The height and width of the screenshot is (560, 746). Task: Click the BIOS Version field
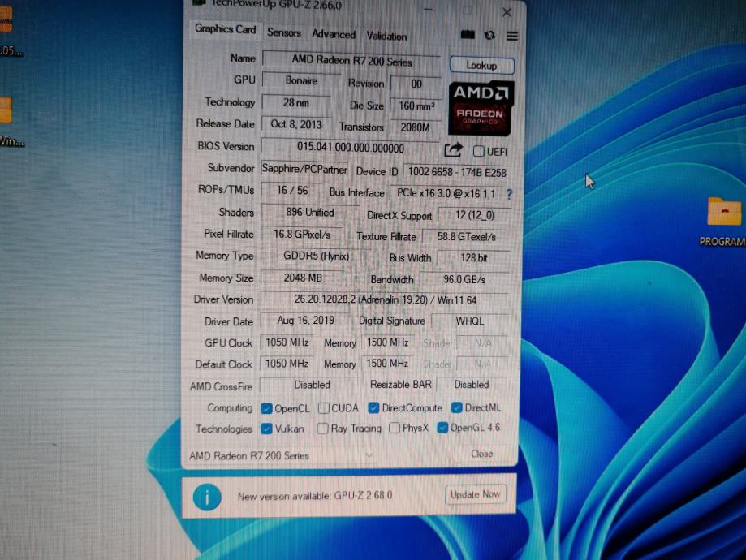350,148
